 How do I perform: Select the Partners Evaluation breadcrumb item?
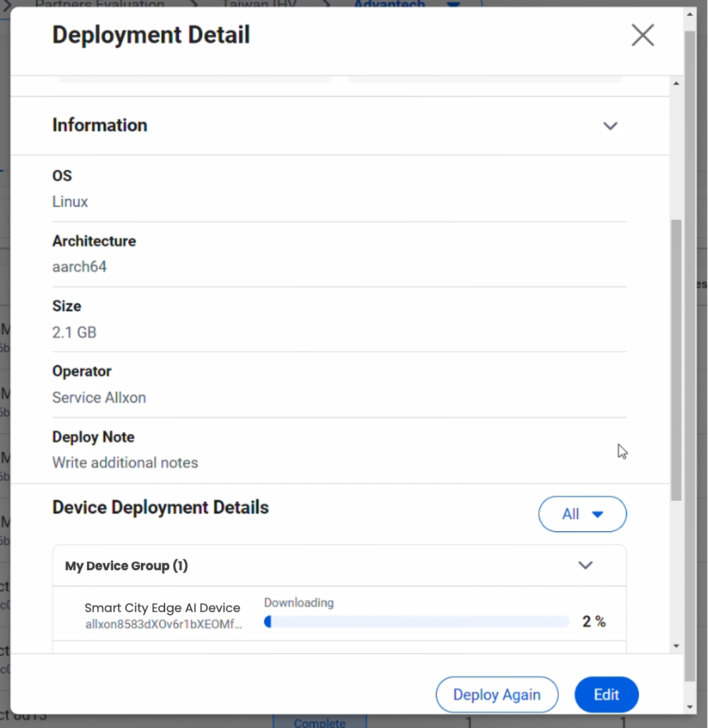[100, 4]
